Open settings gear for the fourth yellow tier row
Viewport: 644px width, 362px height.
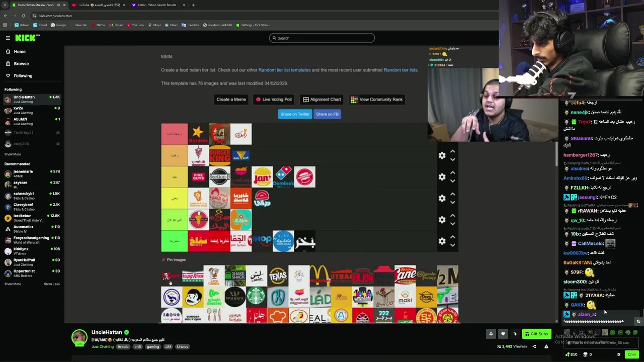click(x=442, y=198)
